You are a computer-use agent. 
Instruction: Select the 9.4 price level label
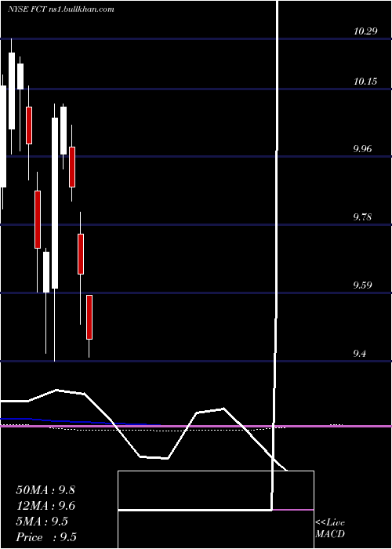click(360, 354)
